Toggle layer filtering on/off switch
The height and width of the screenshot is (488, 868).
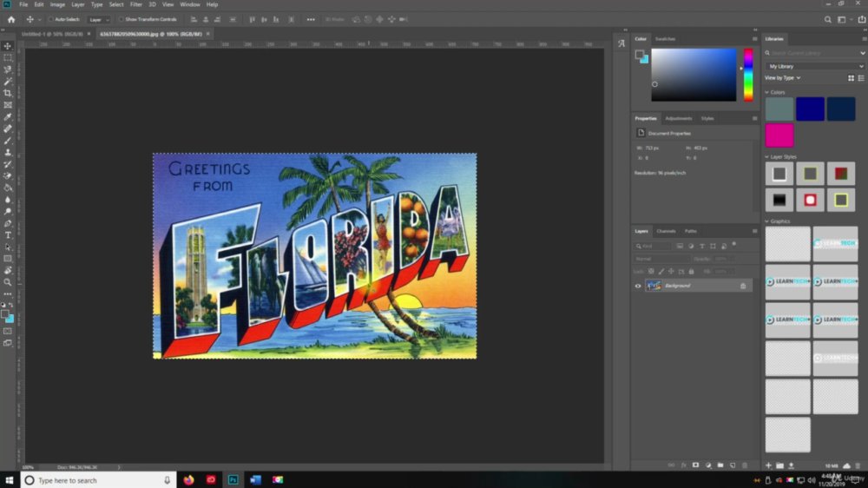(734, 244)
